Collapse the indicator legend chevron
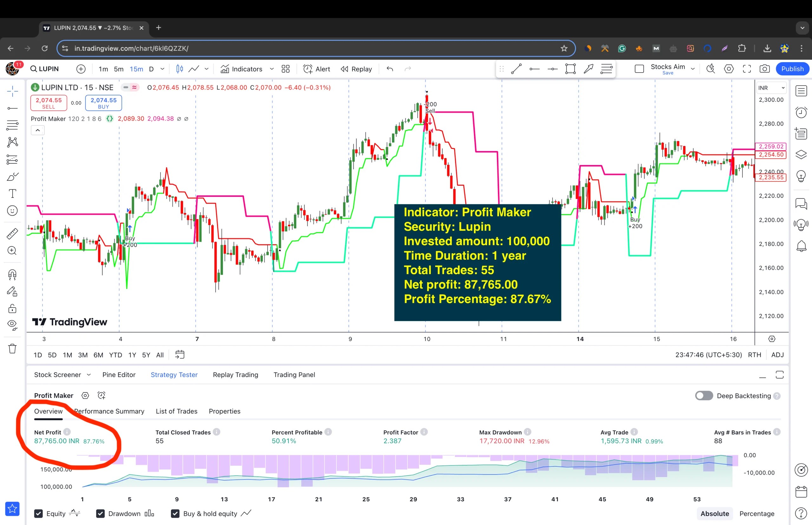 [37, 130]
